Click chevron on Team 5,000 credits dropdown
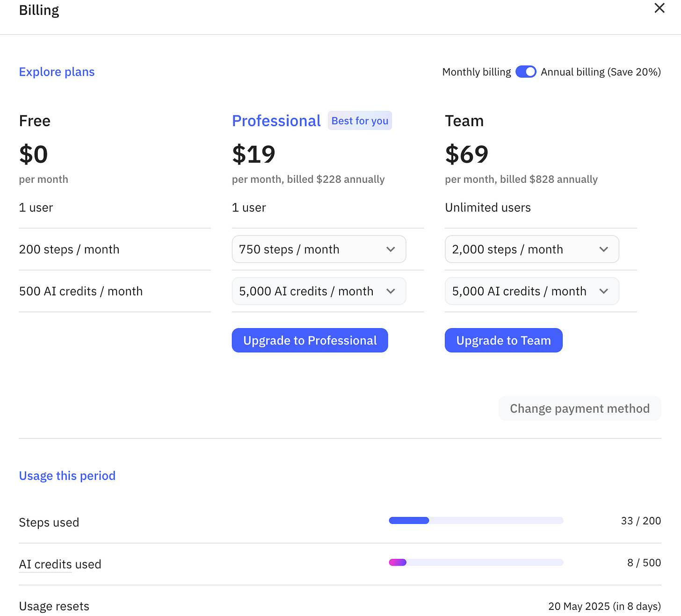 tap(604, 291)
